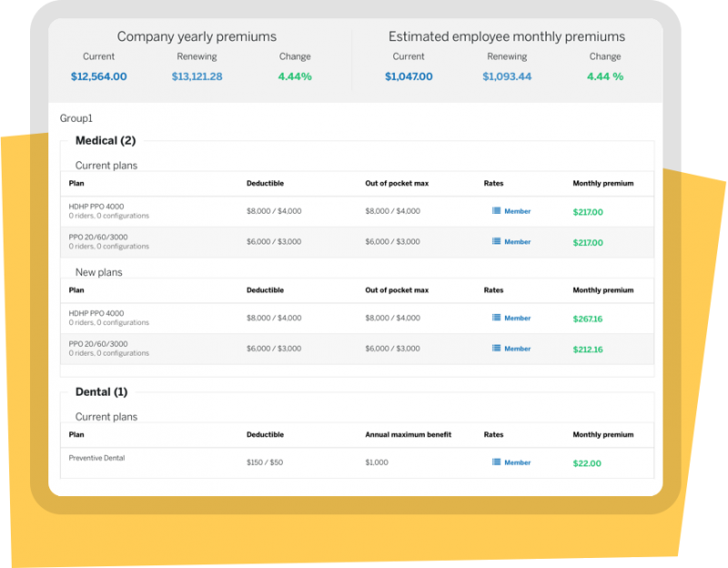This screenshot has width=728, height=568.
Task: Click company change value 4.44%
Action: (295, 76)
